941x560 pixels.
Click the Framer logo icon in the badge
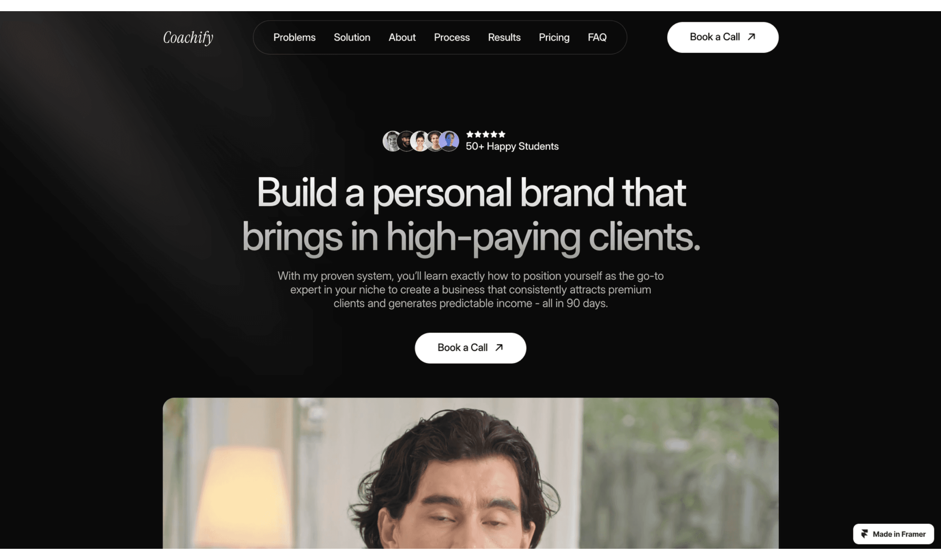click(864, 534)
